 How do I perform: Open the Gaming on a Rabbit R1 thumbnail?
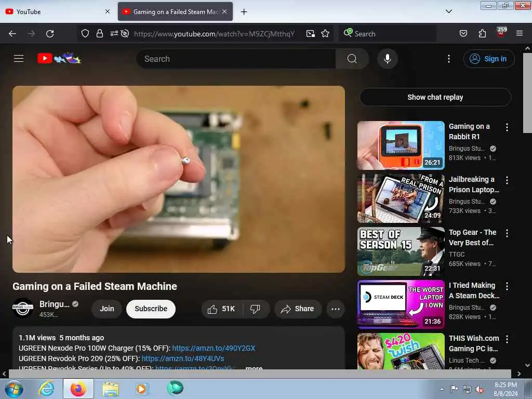coord(401,145)
